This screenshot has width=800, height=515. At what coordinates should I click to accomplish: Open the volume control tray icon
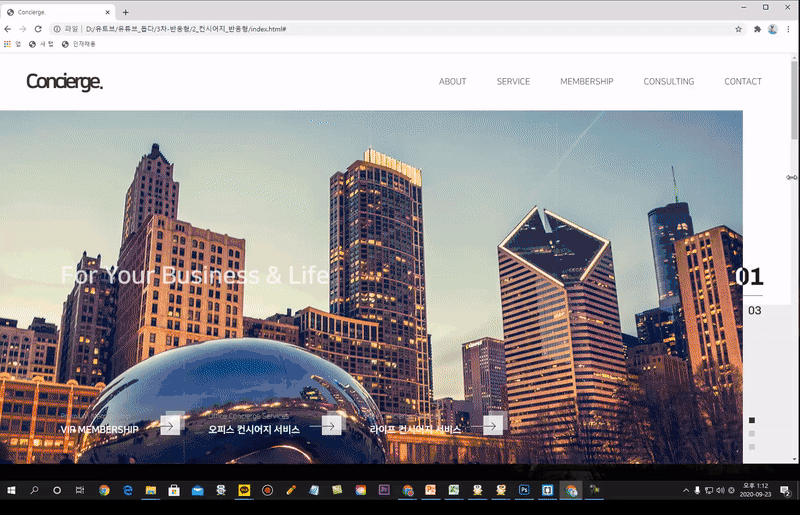point(720,491)
